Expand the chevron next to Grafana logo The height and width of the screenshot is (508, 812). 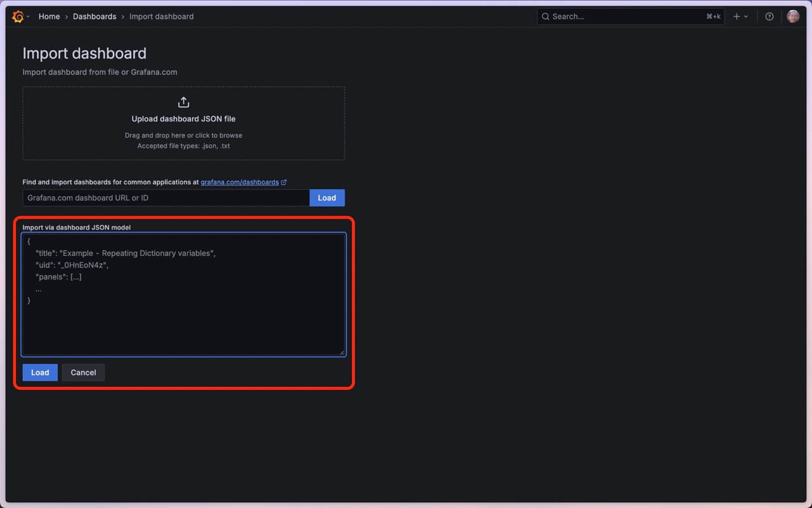click(28, 17)
